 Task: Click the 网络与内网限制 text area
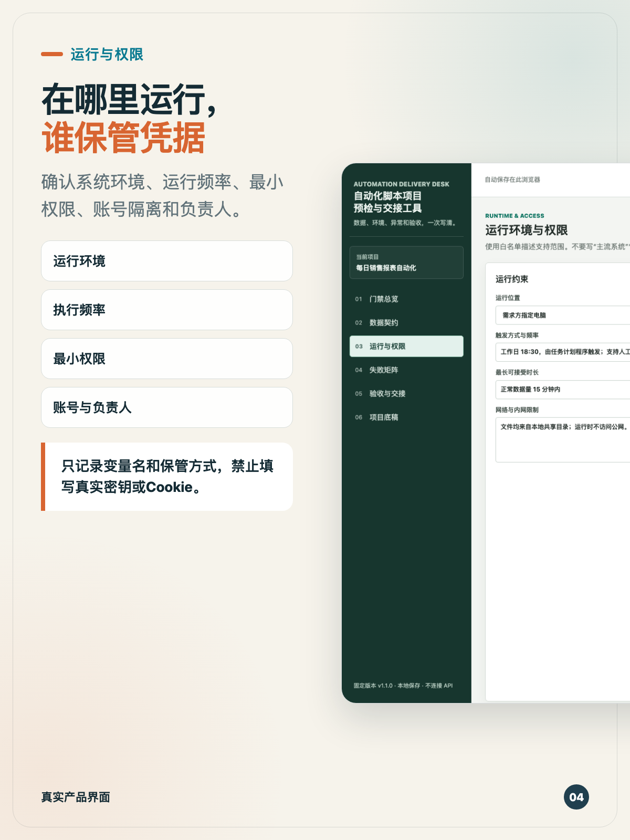point(563,440)
